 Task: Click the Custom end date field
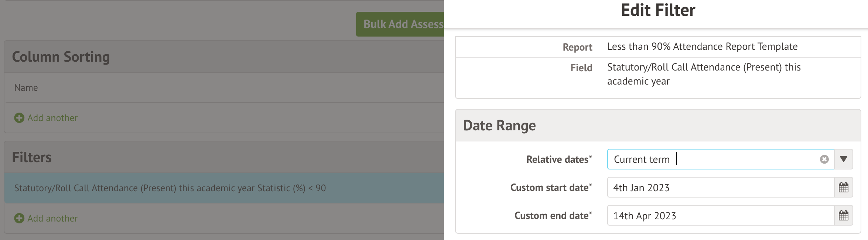coord(720,216)
